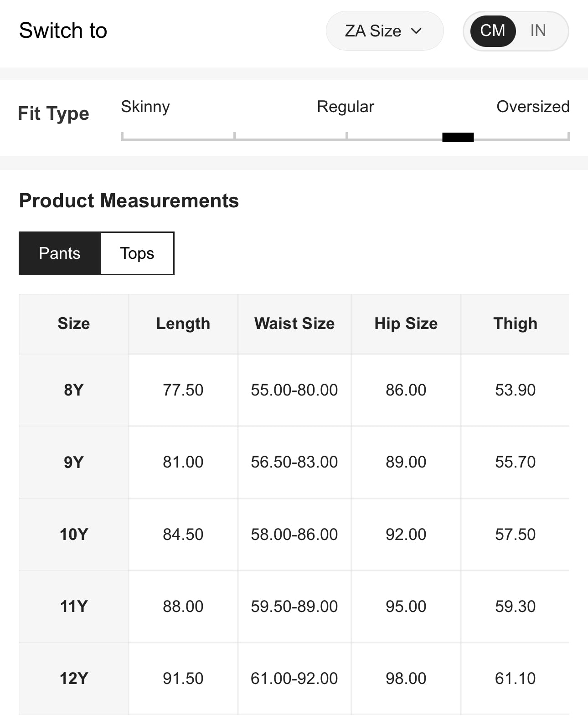Image resolution: width=588 pixels, height=720 pixels.
Task: Select the 8Y size row
Action: [74, 390]
